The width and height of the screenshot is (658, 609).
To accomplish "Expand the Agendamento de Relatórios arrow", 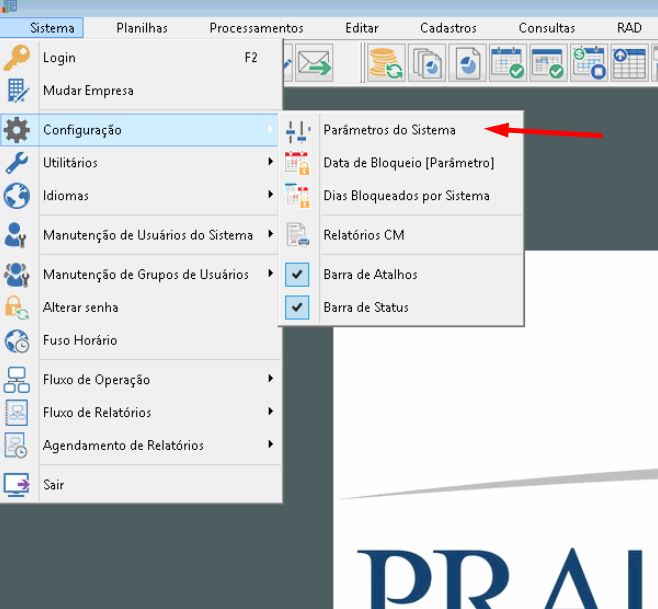I will pos(271,444).
